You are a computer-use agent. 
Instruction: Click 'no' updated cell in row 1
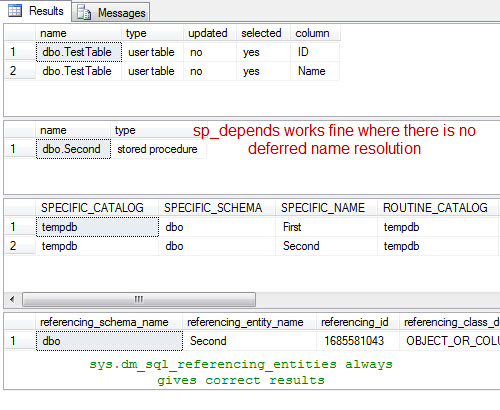[210, 52]
